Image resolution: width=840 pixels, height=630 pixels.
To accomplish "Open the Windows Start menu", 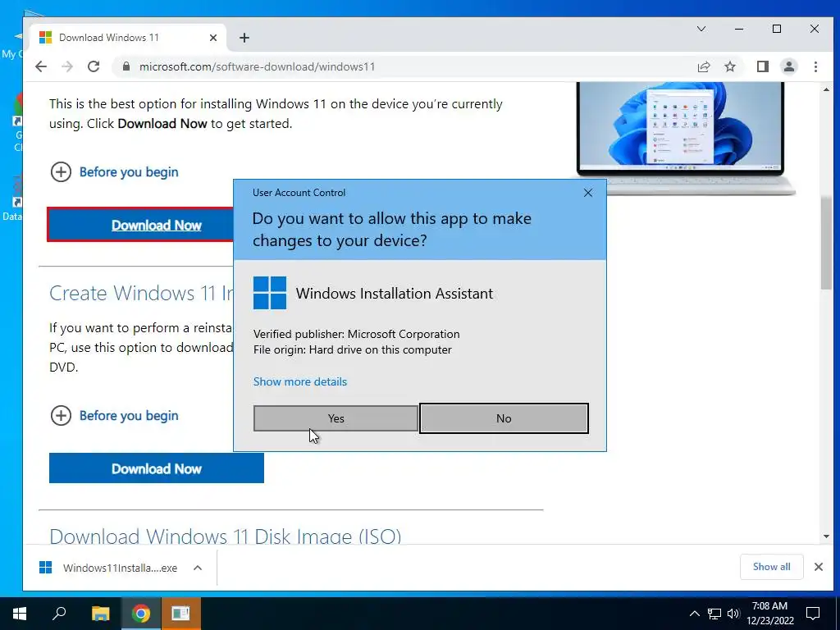I will tap(20, 614).
